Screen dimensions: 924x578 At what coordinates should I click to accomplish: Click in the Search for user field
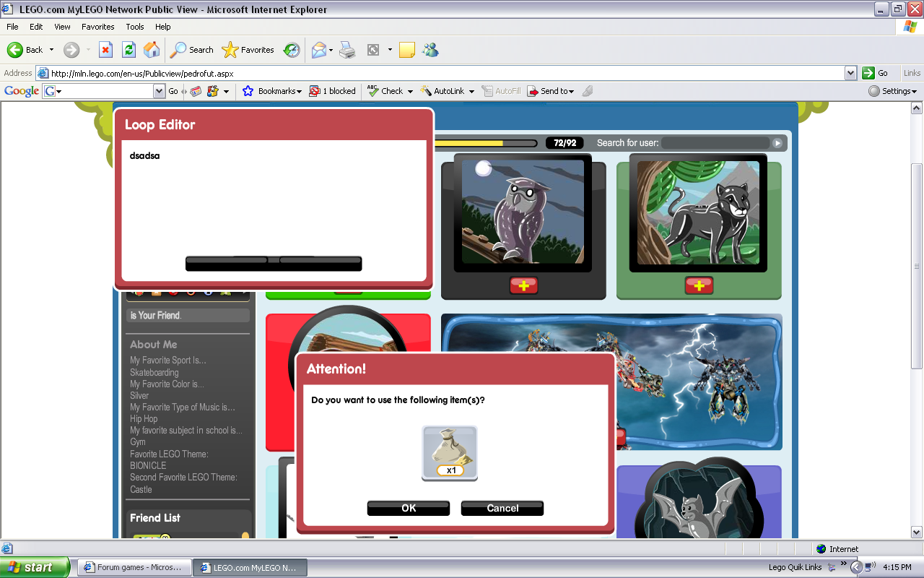pyautogui.click(x=716, y=143)
